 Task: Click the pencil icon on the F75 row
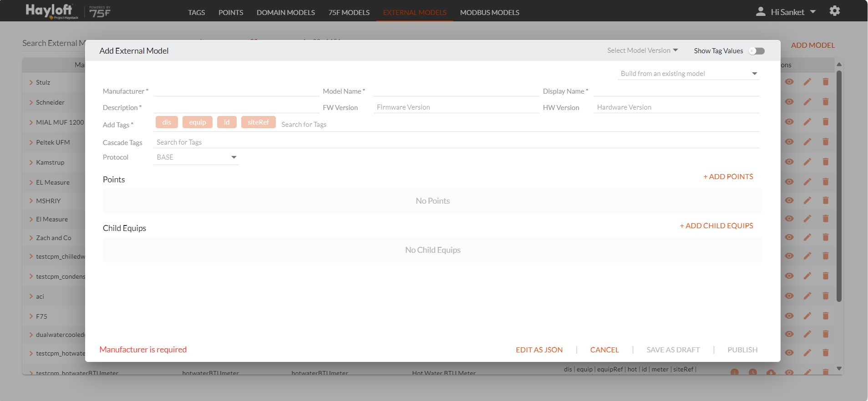(x=807, y=316)
